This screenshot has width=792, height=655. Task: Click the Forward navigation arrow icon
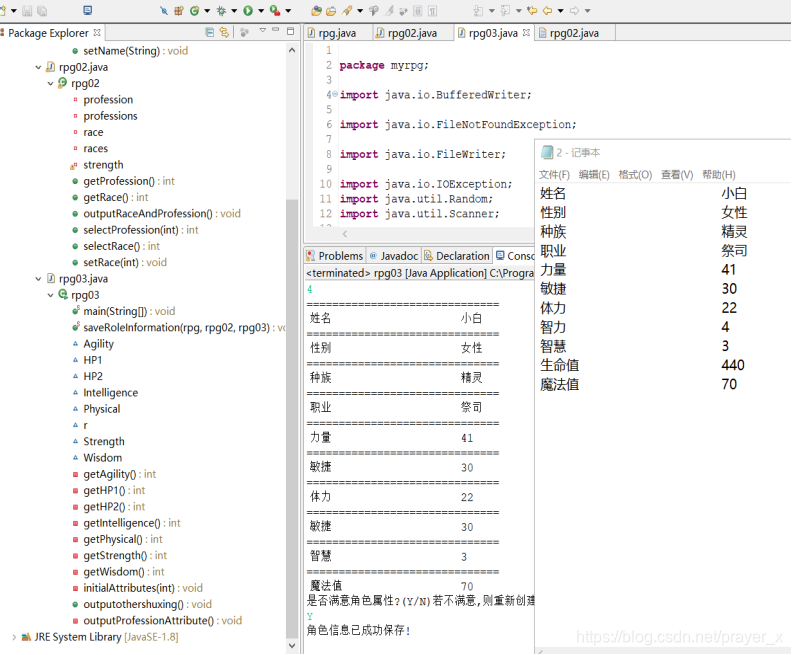tap(574, 11)
